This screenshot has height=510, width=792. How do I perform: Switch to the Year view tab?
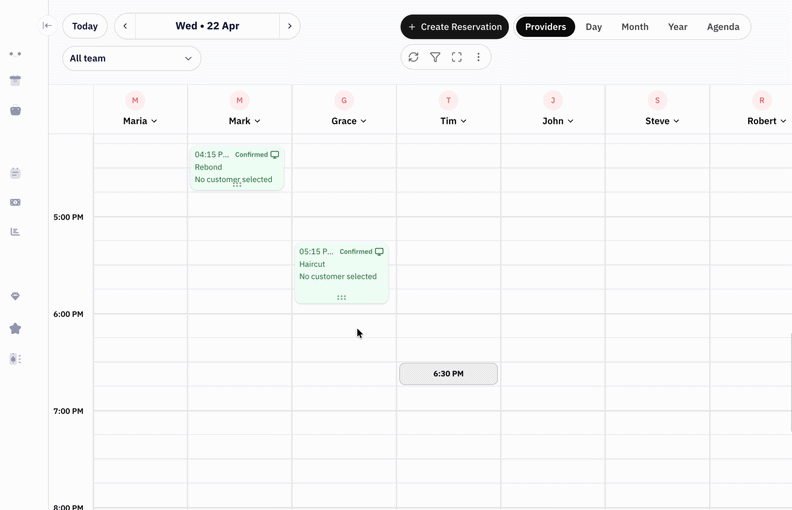677,27
